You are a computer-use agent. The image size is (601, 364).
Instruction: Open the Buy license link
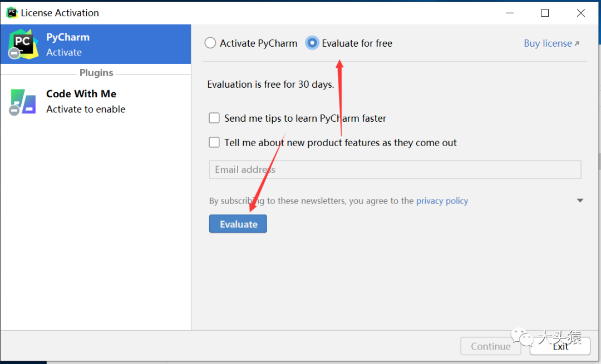coord(551,43)
